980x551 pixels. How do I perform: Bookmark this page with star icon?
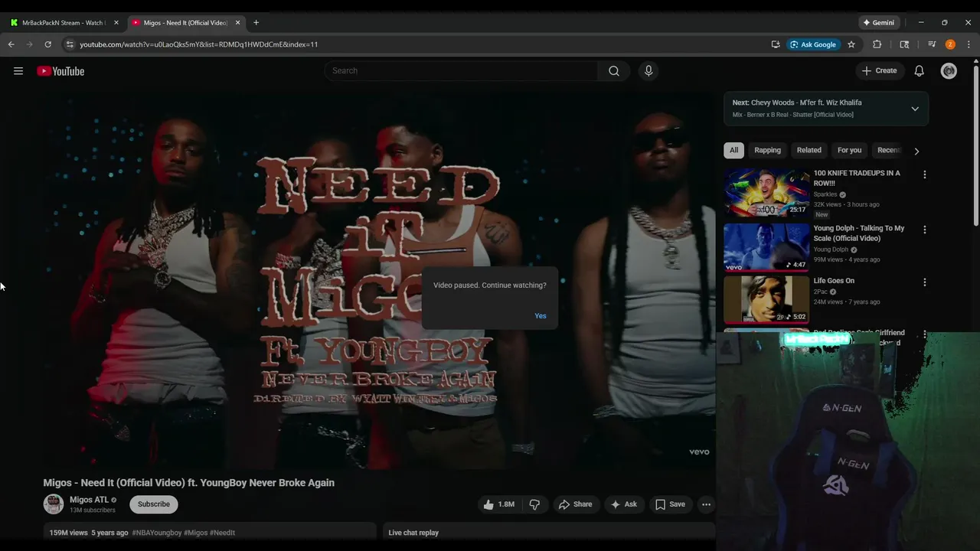click(851, 44)
